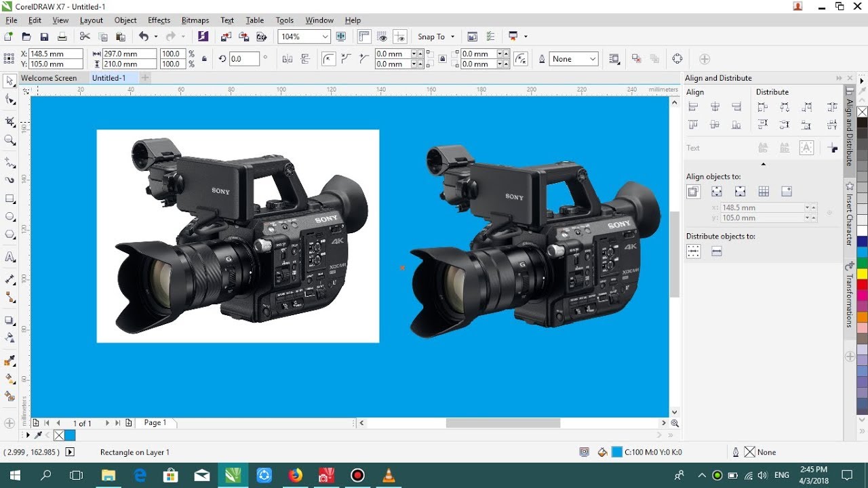
Task: Set align objects to Grid
Action: pyautogui.click(x=764, y=192)
